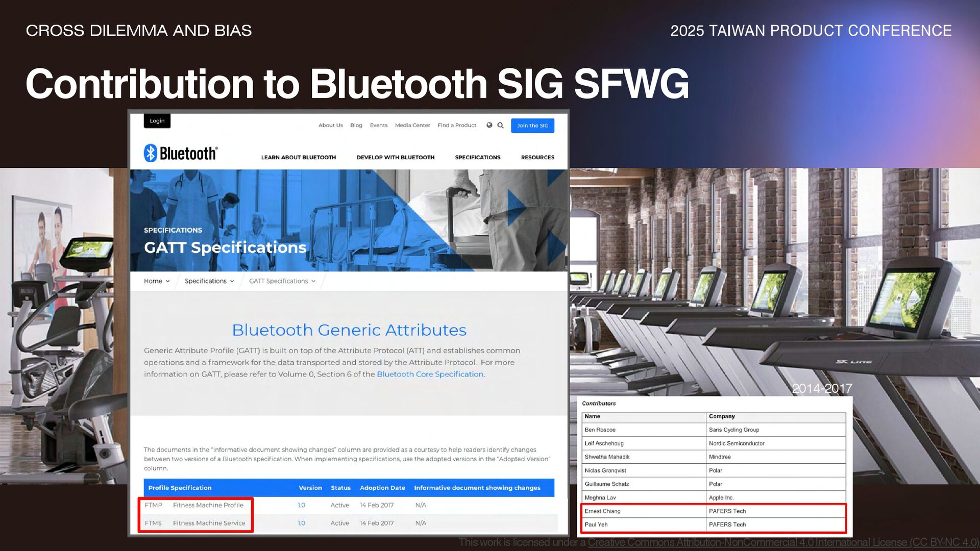The image size is (980, 551).
Task: Open Develop With Bluetooth menu
Action: pyautogui.click(x=396, y=158)
